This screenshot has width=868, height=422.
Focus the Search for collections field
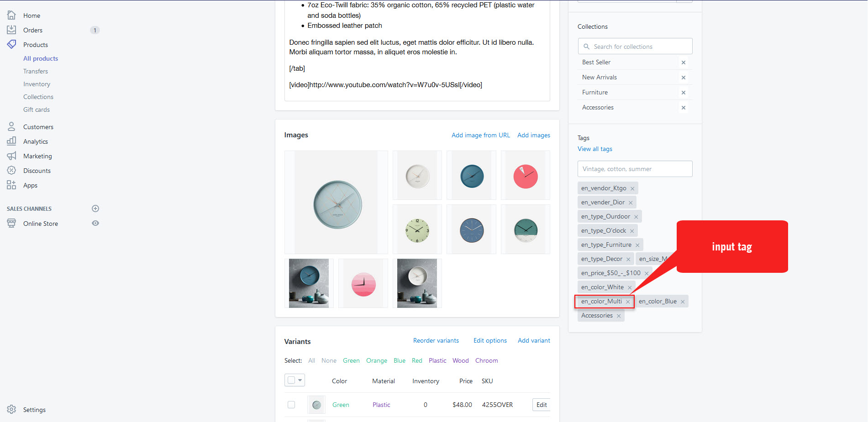tap(635, 47)
